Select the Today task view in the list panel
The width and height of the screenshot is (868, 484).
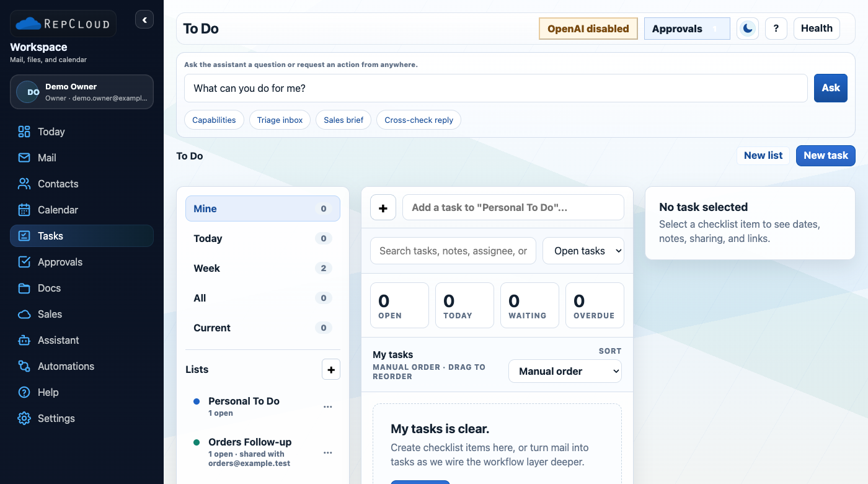click(263, 238)
